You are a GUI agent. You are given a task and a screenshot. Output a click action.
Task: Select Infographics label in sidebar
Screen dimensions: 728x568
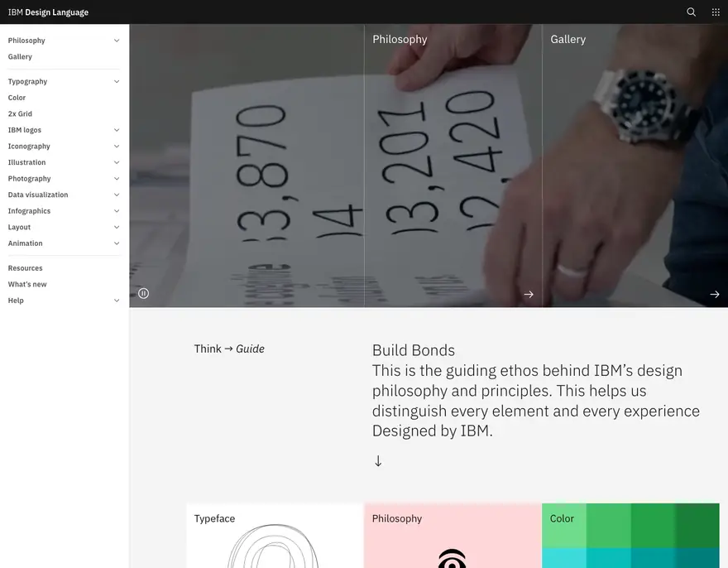coord(29,211)
